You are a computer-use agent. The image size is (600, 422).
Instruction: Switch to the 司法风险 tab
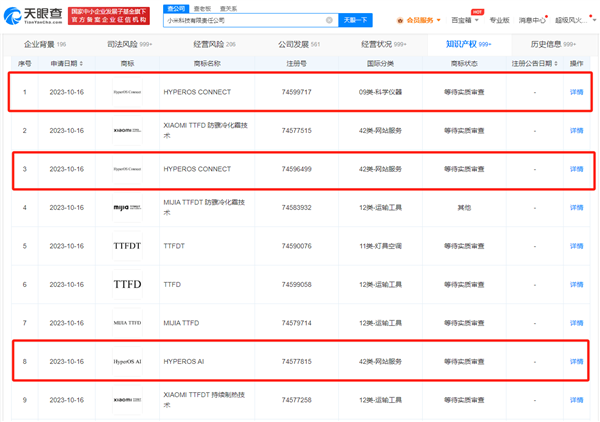pyautogui.click(x=129, y=44)
